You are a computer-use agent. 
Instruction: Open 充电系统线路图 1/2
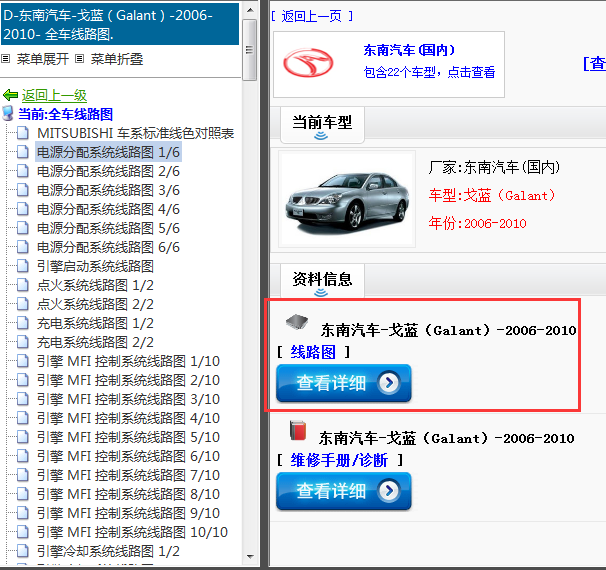tap(95, 323)
